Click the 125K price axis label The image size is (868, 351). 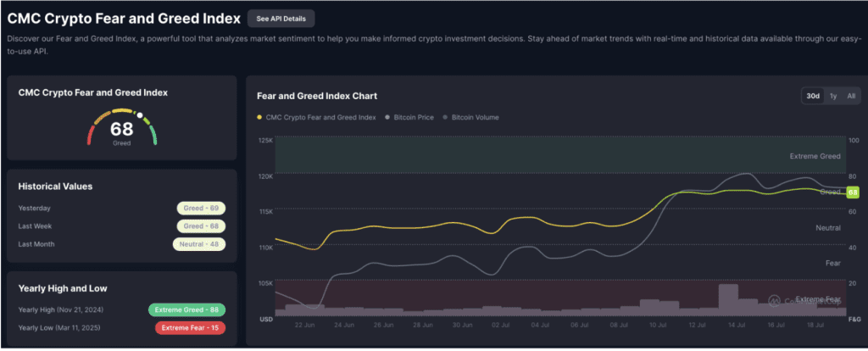click(x=265, y=141)
